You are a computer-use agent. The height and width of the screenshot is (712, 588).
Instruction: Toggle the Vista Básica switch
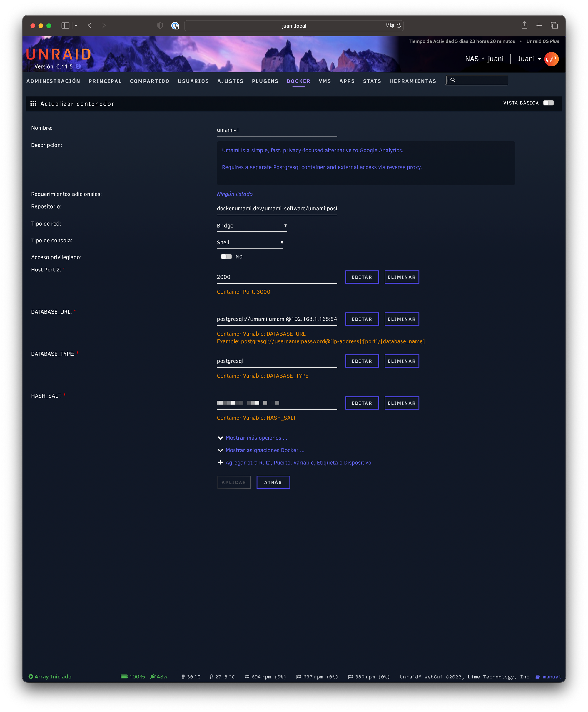[548, 103]
